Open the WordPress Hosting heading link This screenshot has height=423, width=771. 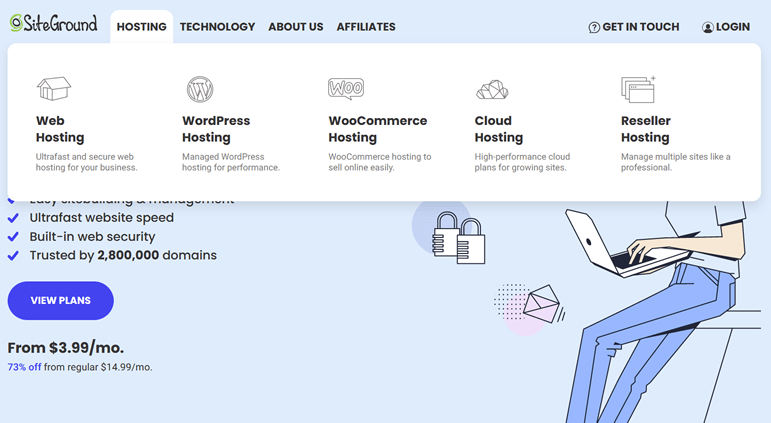tap(216, 129)
